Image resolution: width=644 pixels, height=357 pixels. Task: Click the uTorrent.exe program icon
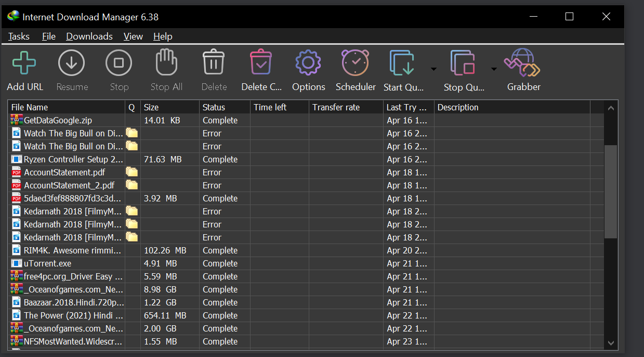coord(17,263)
